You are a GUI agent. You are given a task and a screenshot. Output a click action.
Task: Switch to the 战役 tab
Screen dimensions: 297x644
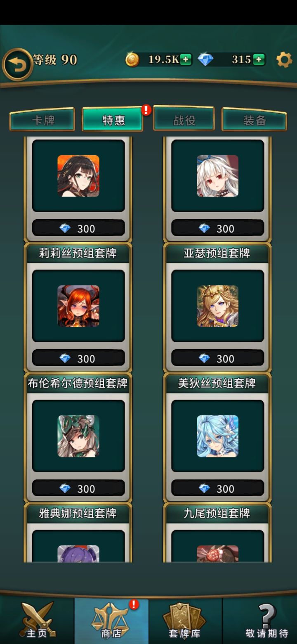(x=184, y=120)
